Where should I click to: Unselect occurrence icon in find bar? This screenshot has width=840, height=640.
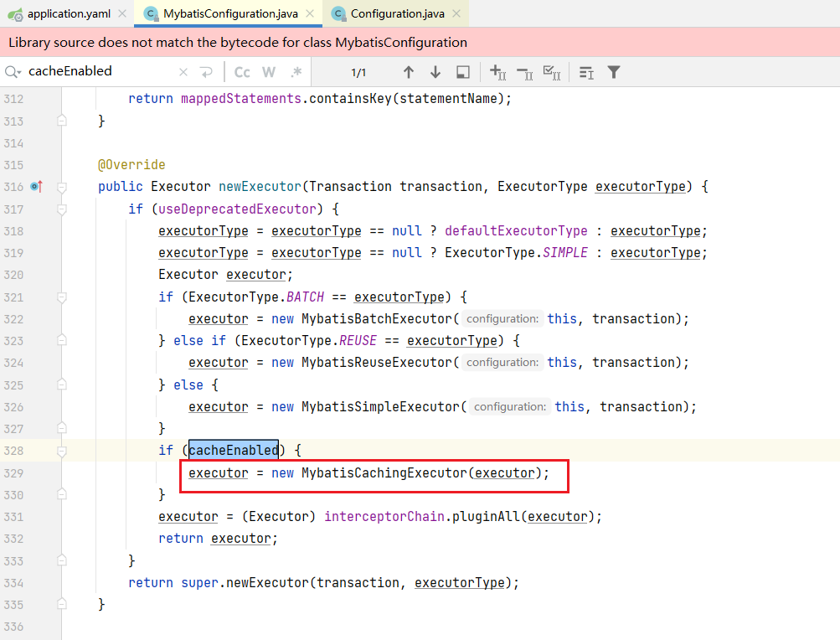click(x=525, y=72)
